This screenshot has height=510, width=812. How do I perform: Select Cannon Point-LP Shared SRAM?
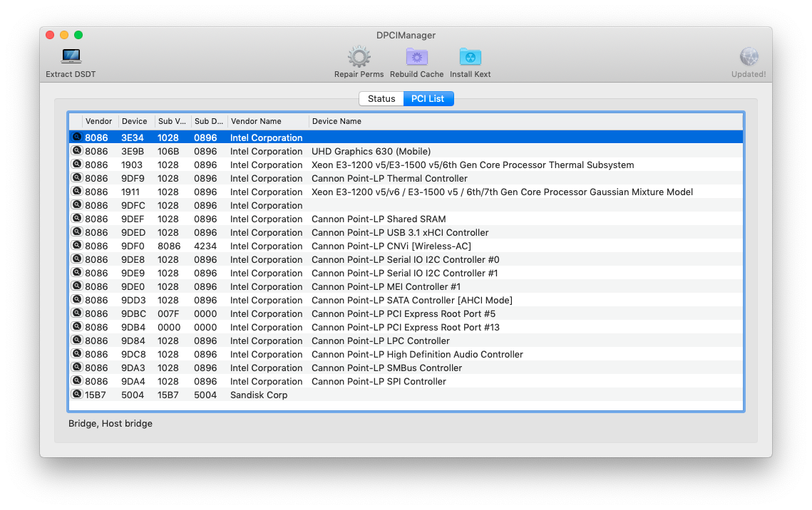379,219
